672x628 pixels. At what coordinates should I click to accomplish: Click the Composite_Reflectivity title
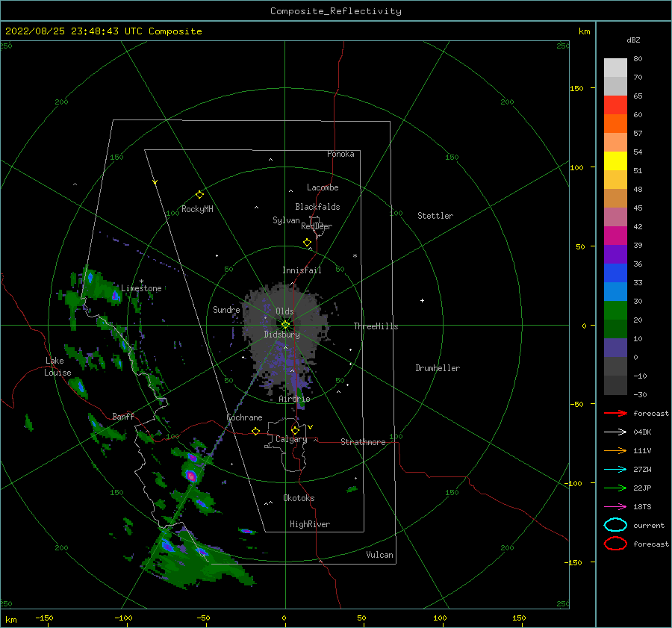[336, 11]
